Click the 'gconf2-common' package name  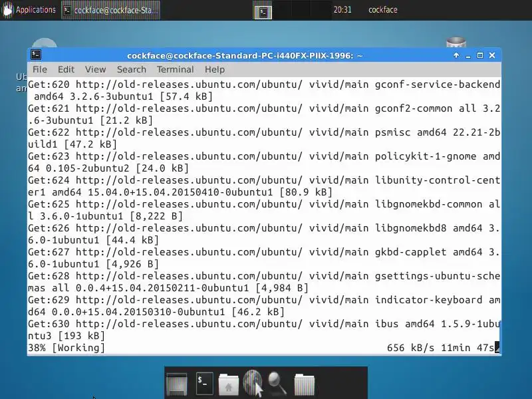coord(414,108)
